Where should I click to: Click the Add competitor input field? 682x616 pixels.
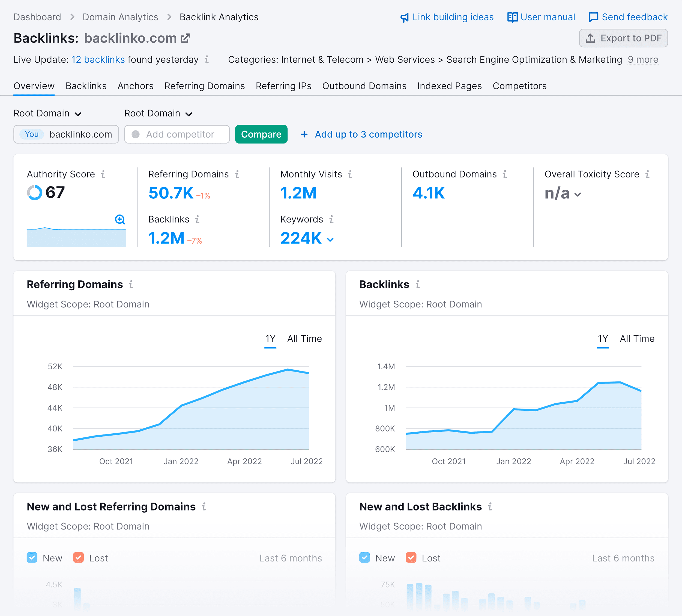pyautogui.click(x=177, y=134)
